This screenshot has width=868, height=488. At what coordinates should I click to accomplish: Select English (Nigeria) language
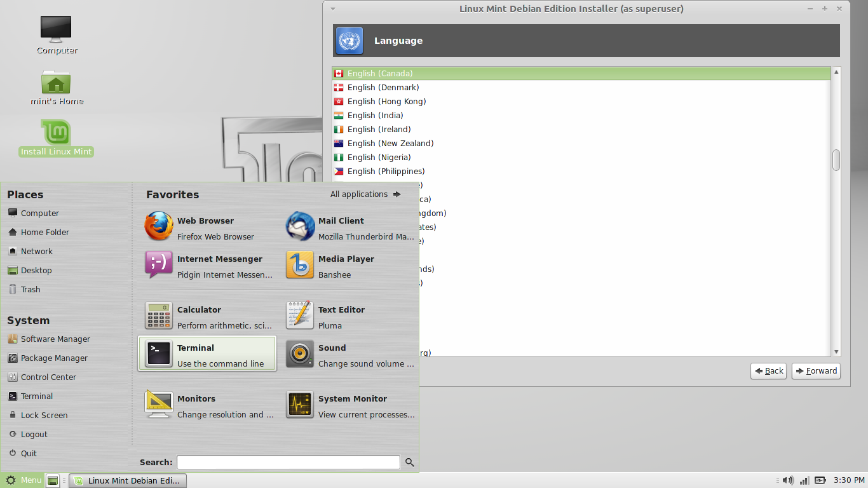pos(581,158)
